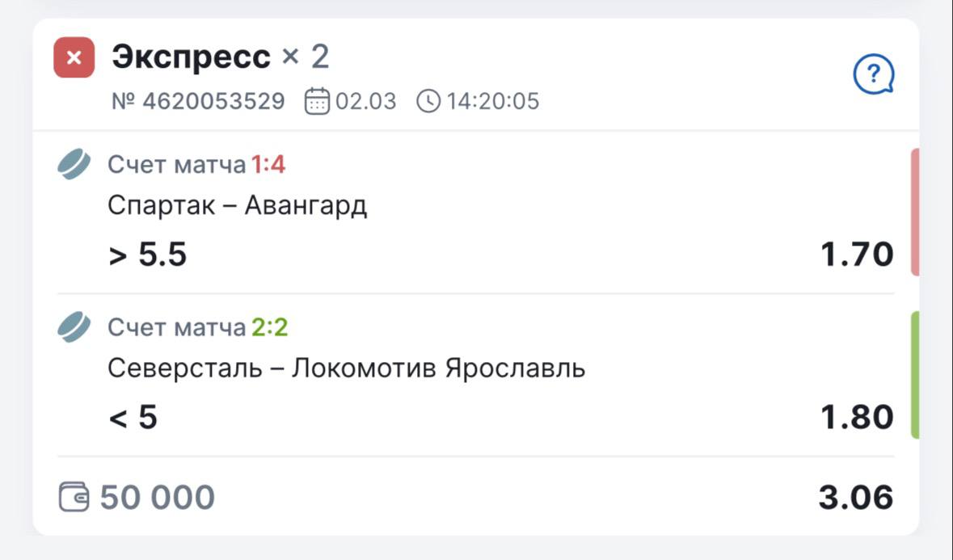This screenshot has height=560, width=953.
Task: Click the < 5 total bet selection
Action: click(133, 418)
